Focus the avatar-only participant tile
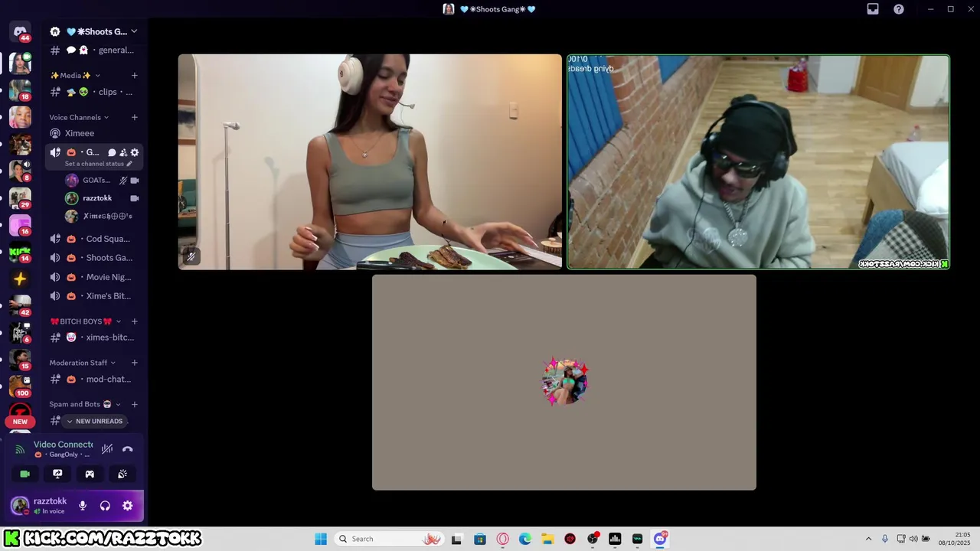The image size is (980, 551). point(564,382)
